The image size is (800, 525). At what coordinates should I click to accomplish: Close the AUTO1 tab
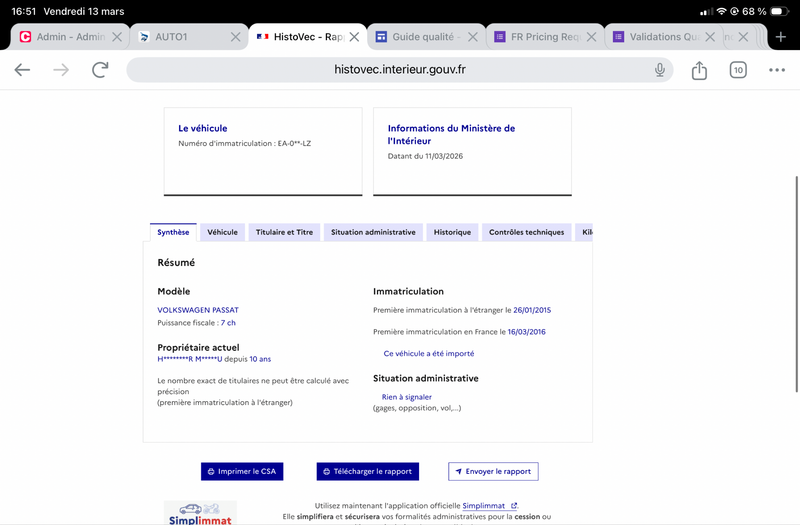pyautogui.click(x=235, y=37)
